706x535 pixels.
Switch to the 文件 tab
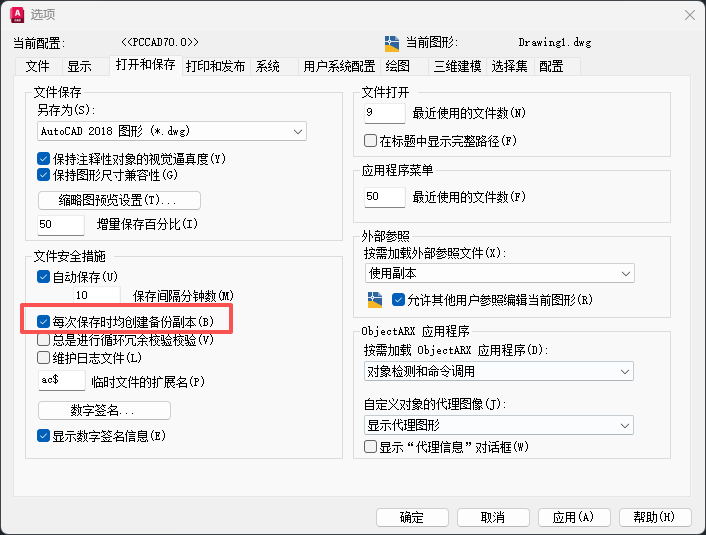(x=37, y=67)
